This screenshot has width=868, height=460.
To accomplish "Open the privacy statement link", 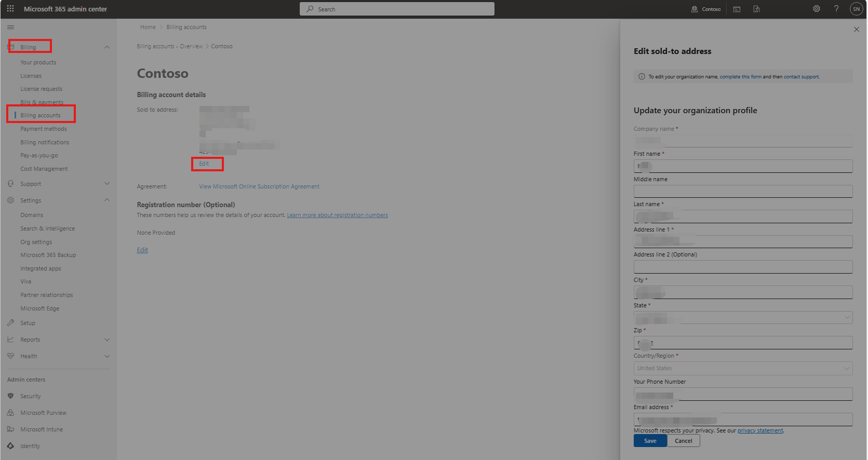I will point(760,430).
